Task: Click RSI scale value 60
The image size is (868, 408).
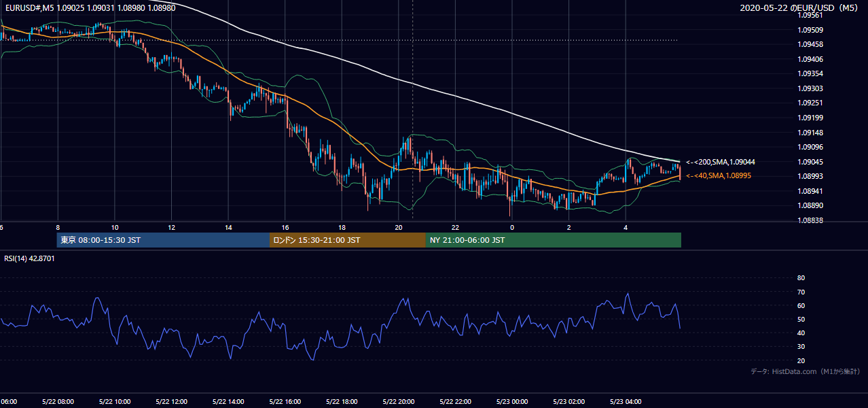Action: pyautogui.click(x=801, y=305)
